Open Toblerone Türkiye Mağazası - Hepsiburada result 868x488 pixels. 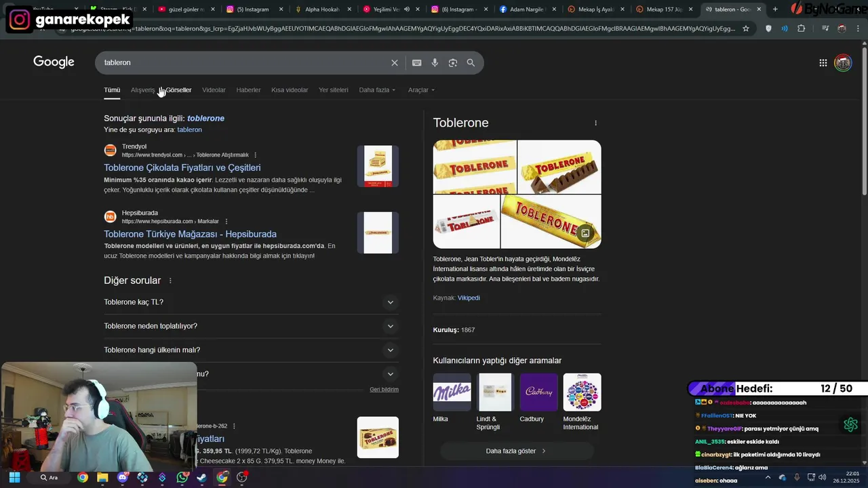(x=190, y=234)
